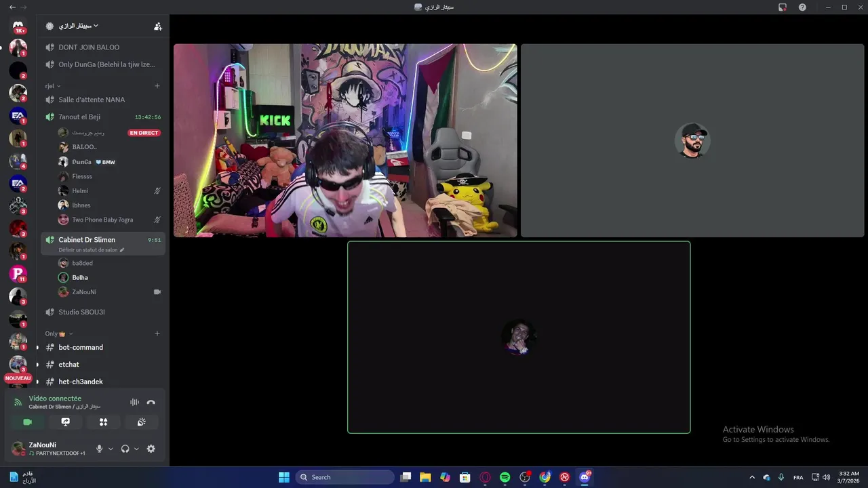The height and width of the screenshot is (488, 868).
Task: Start screen sharing from the voice panel
Action: point(66,422)
